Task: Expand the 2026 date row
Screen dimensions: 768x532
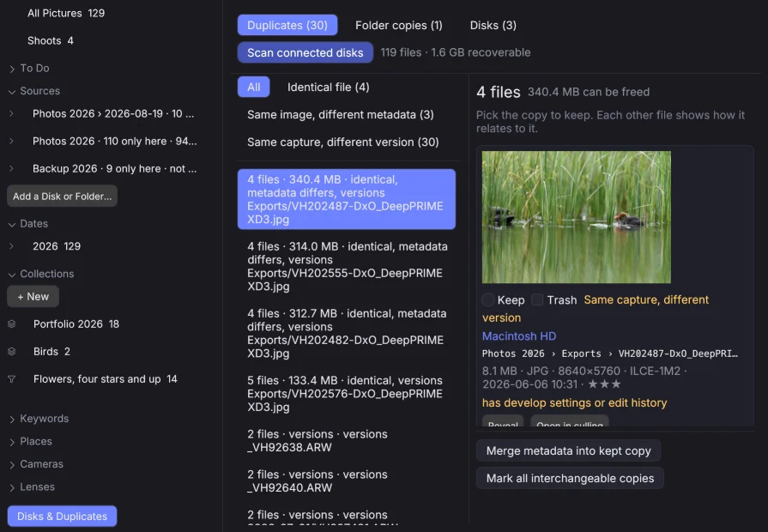Action: [x=12, y=246]
